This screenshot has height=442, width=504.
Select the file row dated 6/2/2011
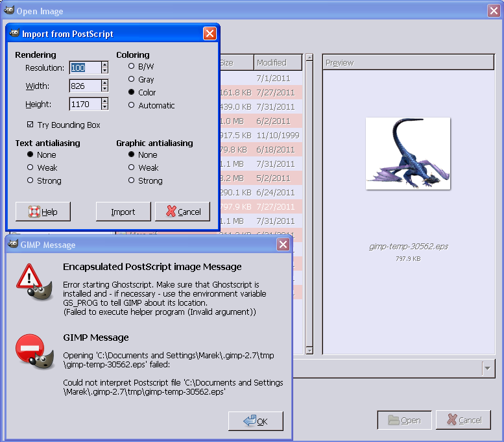coord(261,121)
